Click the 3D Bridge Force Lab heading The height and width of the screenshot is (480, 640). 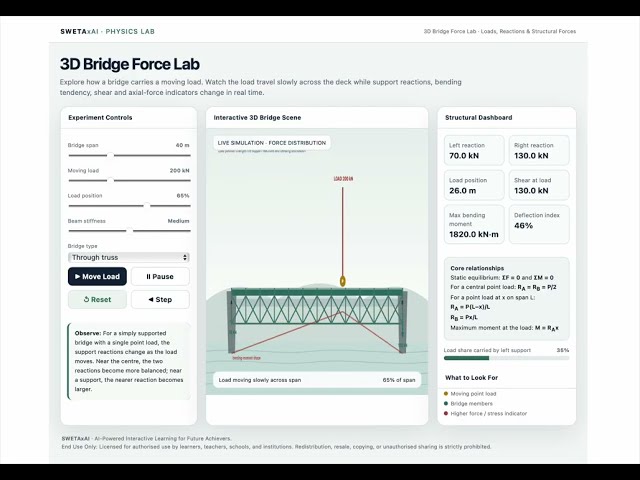pyautogui.click(x=130, y=64)
